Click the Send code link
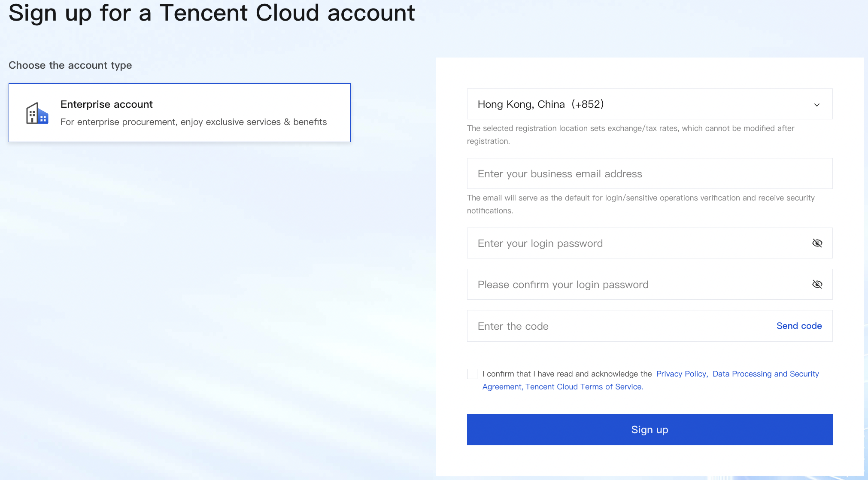The width and height of the screenshot is (868, 480). pyautogui.click(x=799, y=326)
